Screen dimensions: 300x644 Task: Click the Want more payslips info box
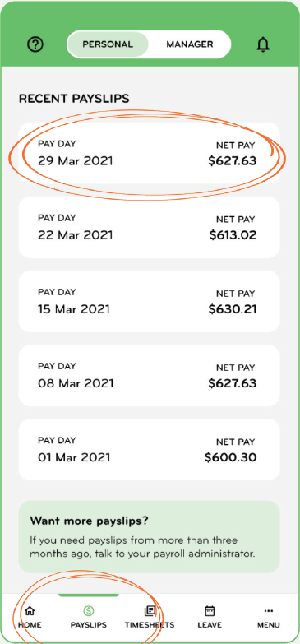click(149, 537)
